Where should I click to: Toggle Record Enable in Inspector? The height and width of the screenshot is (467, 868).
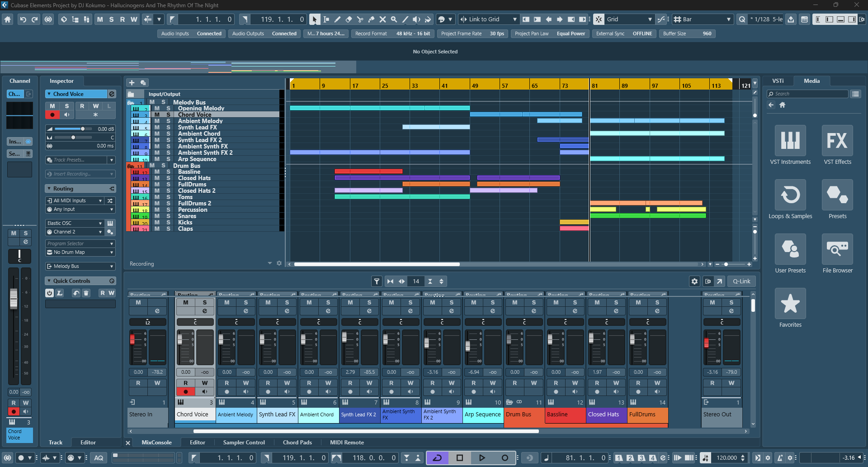(x=52, y=115)
